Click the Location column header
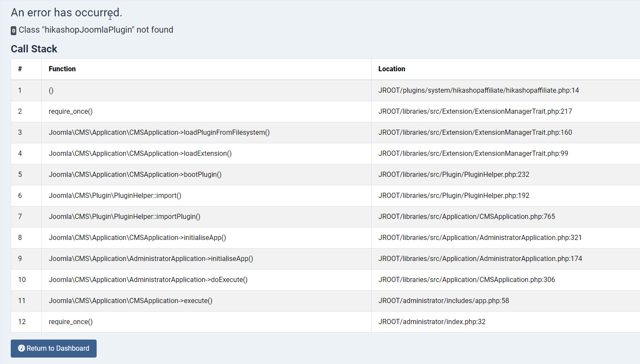The width and height of the screenshot is (640, 364). point(392,69)
